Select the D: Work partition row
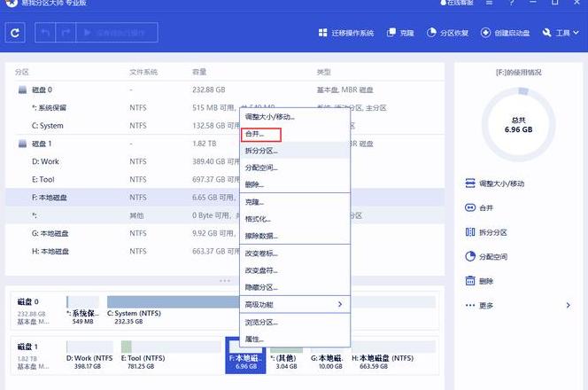This screenshot has height=390, width=588. click(x=225, y=161)
